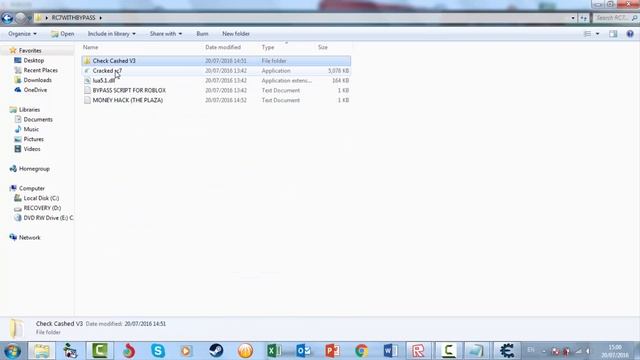Select the lua5.1.dll file
Image resolution: width=640 pixels, height=360 pixels.
pyautogui.click(x=216, y=80)
